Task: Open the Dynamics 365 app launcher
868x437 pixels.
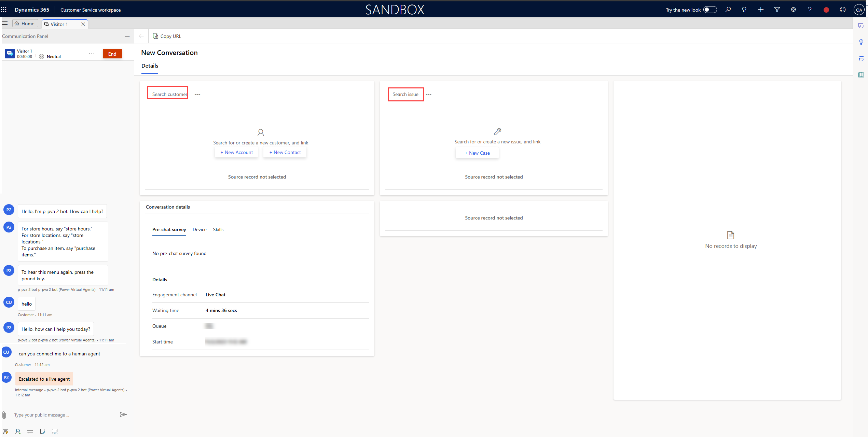Action: coord(4,10)
